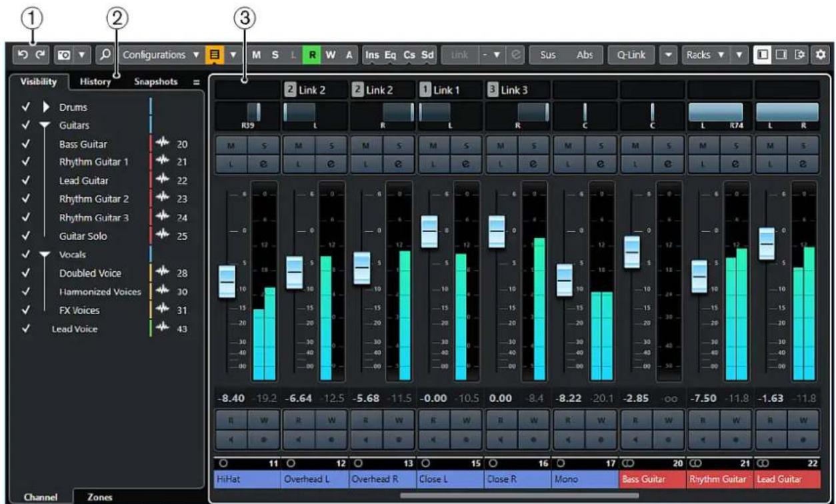
Task: Undo the last MixConsole action
Action: tap(23, 54)
